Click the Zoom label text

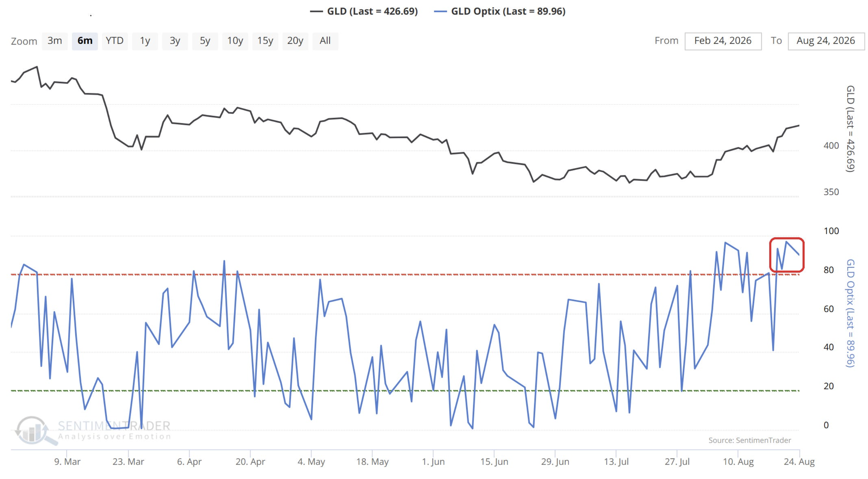(24, 41)
